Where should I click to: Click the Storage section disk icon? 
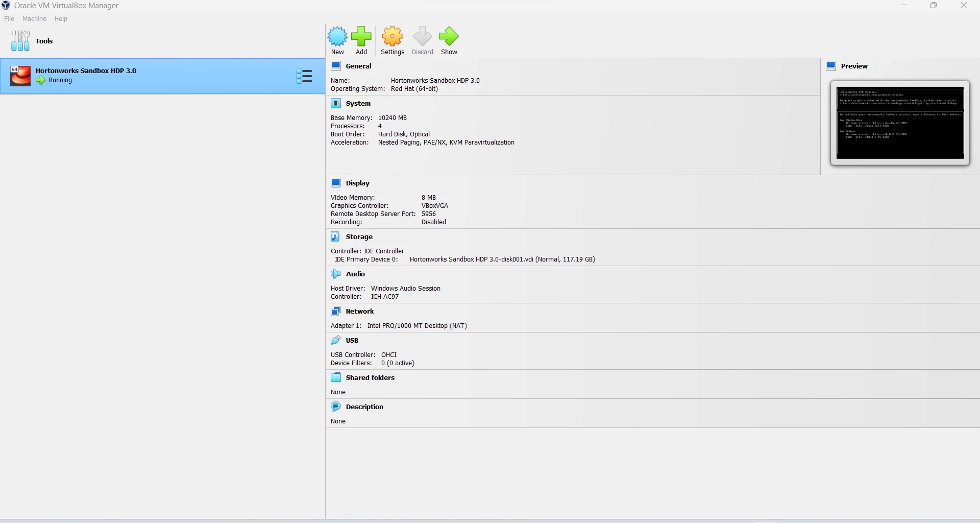tap(335, 236)
